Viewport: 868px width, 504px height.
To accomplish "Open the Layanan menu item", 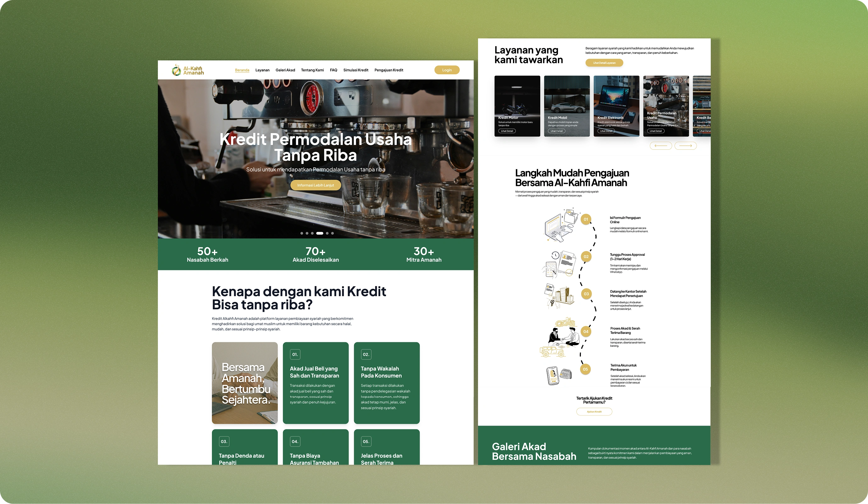I will tap(262, 70).
